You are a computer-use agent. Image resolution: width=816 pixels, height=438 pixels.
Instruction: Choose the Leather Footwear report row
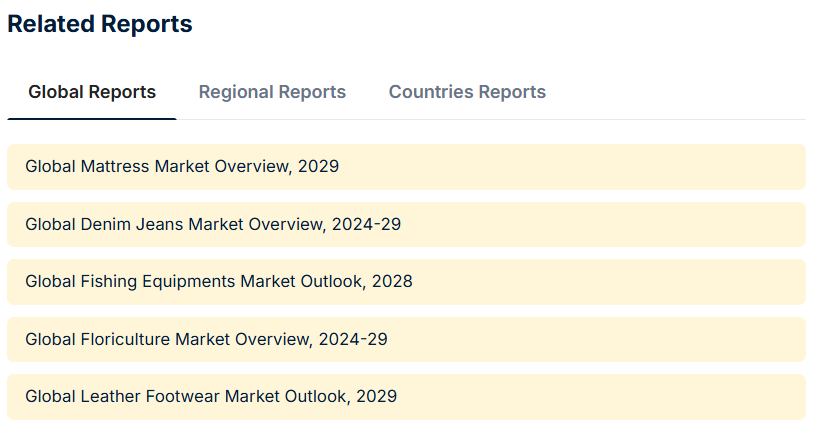pyautogui.click(x=600, y=396)
